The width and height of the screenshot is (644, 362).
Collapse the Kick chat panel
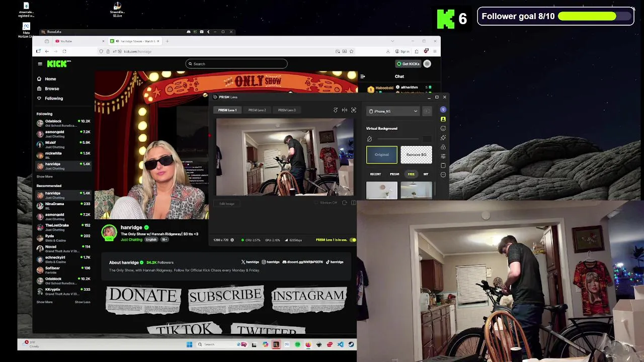point(363,76)
